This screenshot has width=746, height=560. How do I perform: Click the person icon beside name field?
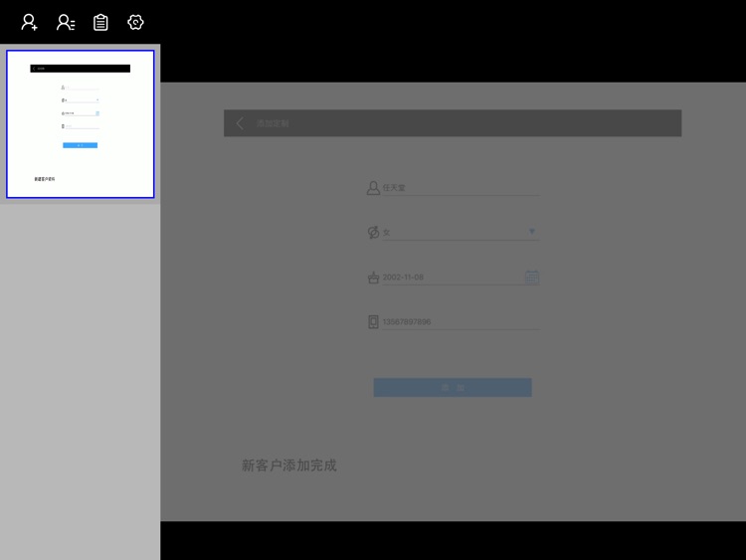[x=373, y=188]
